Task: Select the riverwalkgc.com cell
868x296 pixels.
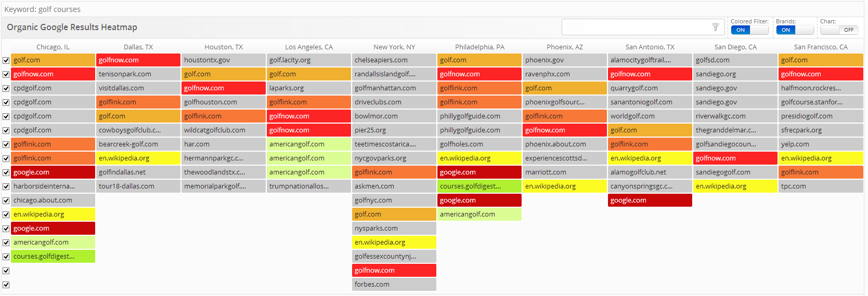Action: [x=735, y=116]
